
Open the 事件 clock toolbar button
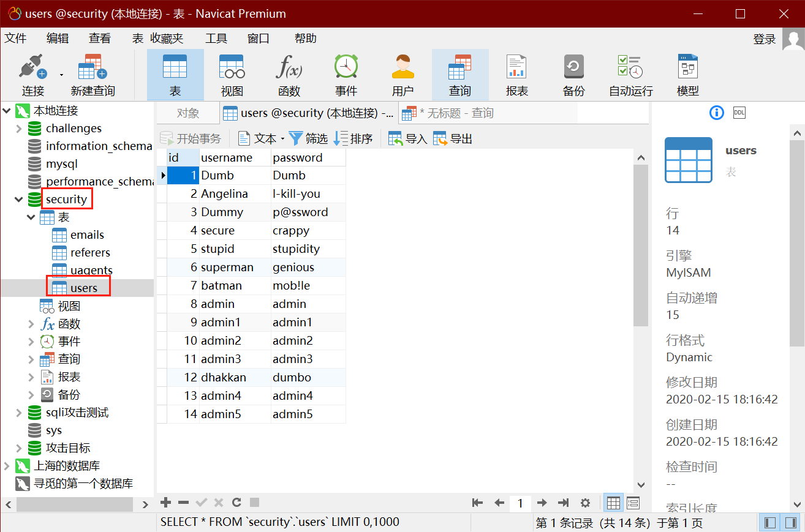click(x=346, y=75)
